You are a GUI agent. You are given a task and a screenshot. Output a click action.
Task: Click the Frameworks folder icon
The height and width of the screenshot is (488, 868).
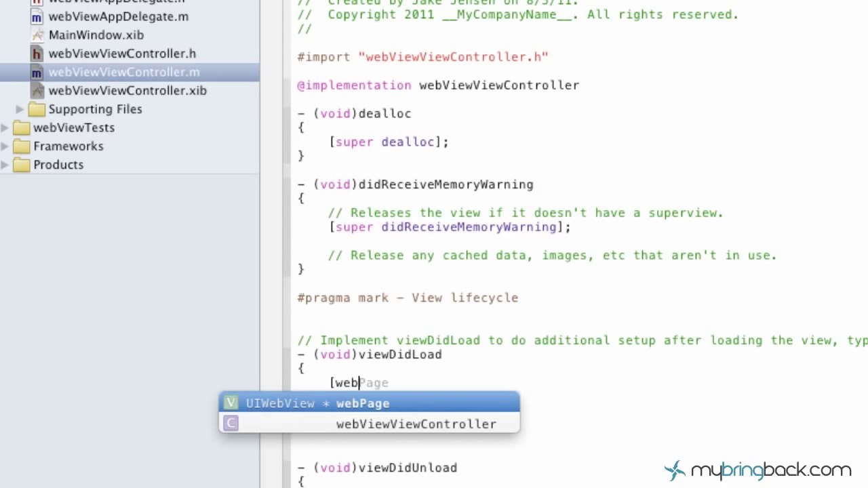click(x=22, y=146)
